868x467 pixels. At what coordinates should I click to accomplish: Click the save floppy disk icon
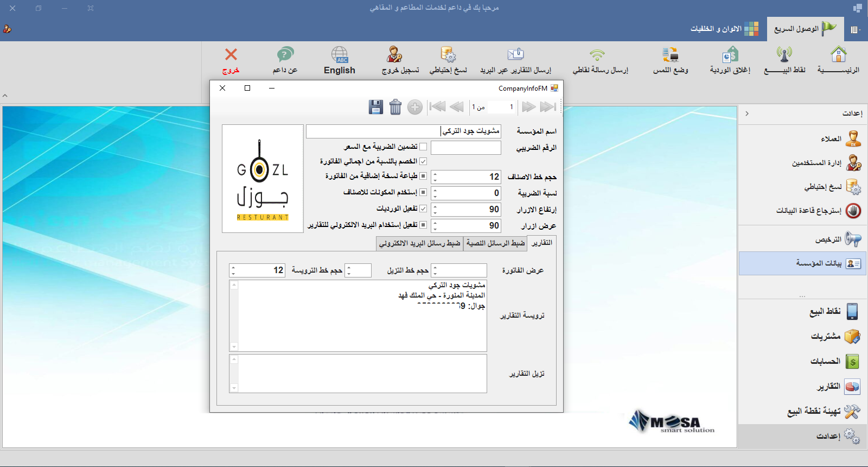click(376, 107)
